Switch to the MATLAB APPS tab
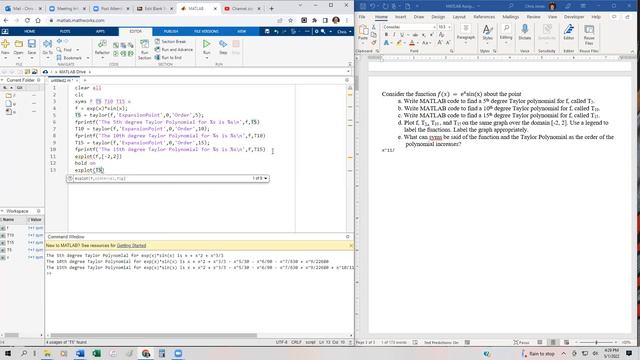The image size is (640, 360). click(x=100, y=31)
